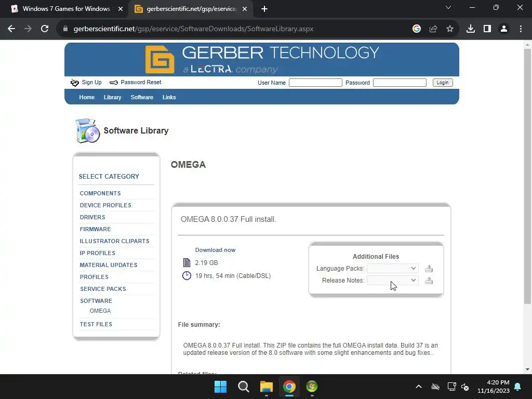Select DRIVERS category
Image resolution: width=532 pixels, height=399 pixels.
(x=92, y=217)
